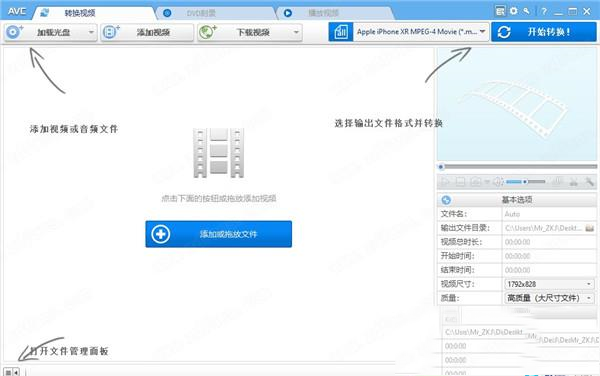
Task: Expand the 下载视频 dropdown arrow
Action: 296,32
